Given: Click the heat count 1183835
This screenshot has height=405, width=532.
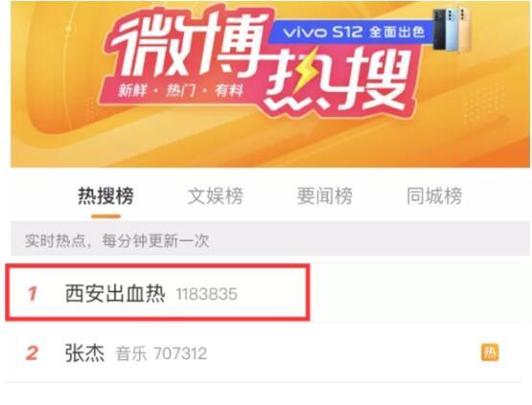Looking at the screenshot, I should click(207, 294).
